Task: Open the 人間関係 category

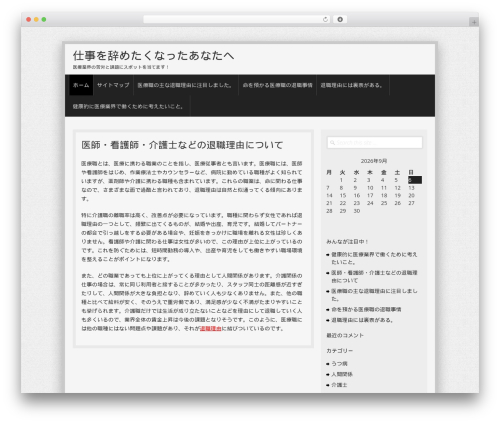Action: click(x=342, y=374)
